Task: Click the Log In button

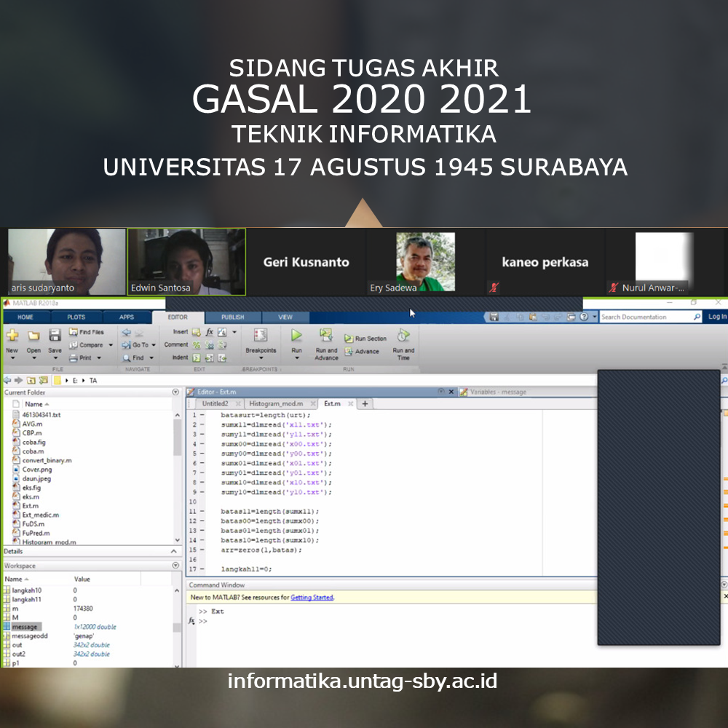Action: click(x=716, y=317)
